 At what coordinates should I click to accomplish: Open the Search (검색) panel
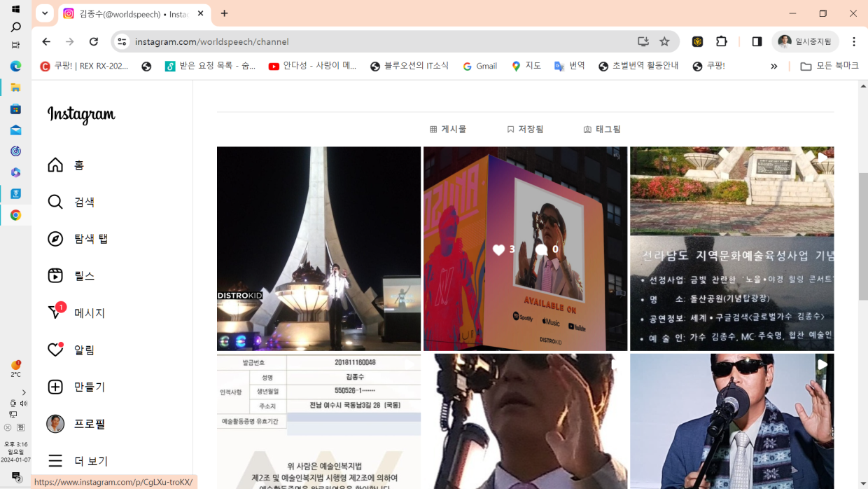click(71, 202)
